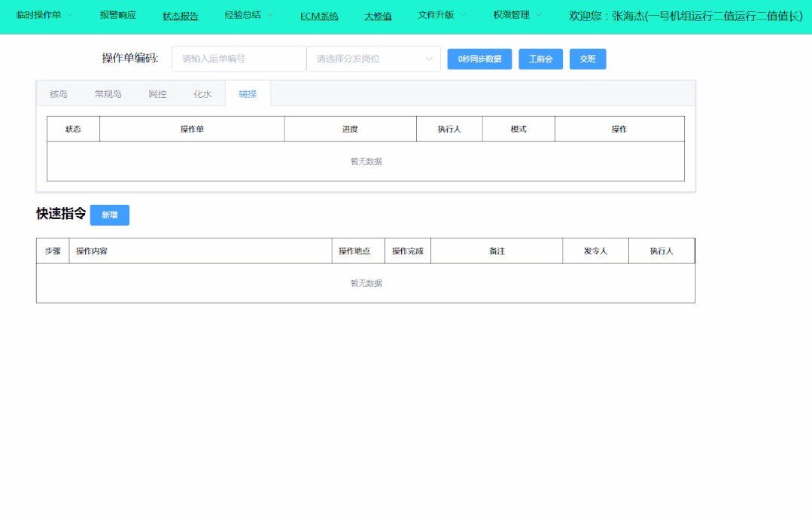Click the 请输入运单编号 input field
This screenshot has width=812, height=518.
(239, 59)
